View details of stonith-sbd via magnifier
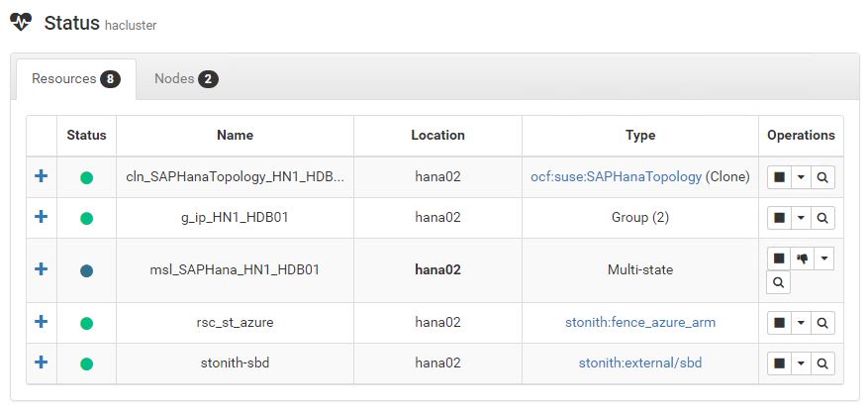The width and height of the screenshot is (868, 415). tap(822, 363)
